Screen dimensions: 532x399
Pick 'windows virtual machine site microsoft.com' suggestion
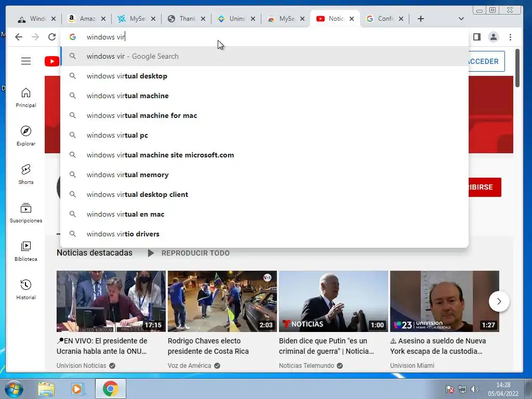pos(264,155)
